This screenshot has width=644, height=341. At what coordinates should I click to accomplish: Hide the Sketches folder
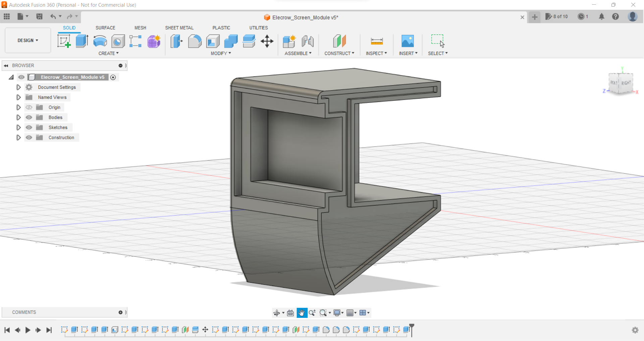point(29,127)
